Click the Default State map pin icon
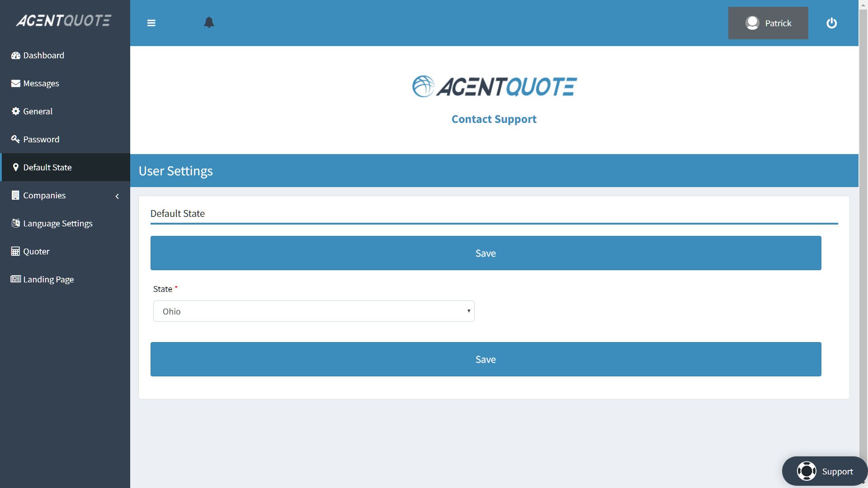The height and width of the screenshot is (488, 868). click(16, 167)
